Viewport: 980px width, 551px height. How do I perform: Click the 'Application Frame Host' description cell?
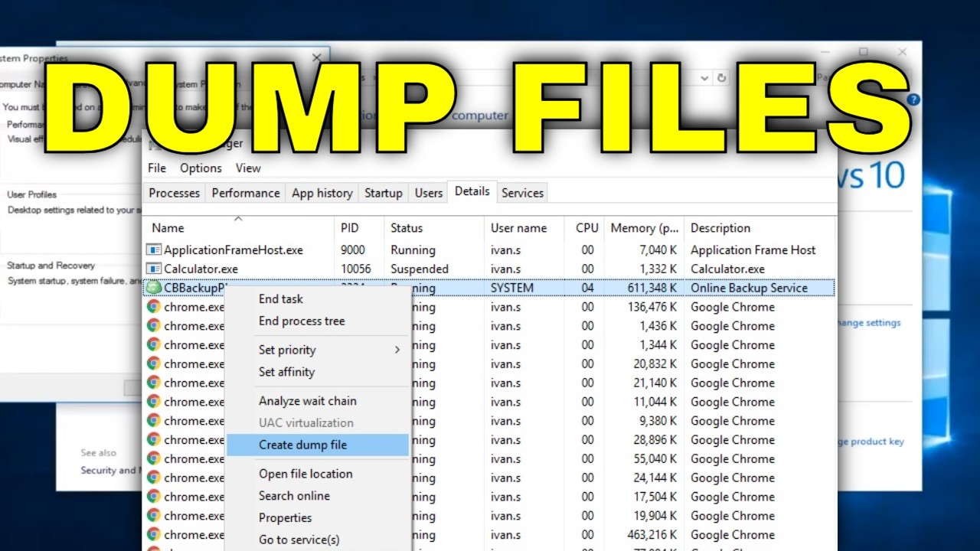pos(753,250)
